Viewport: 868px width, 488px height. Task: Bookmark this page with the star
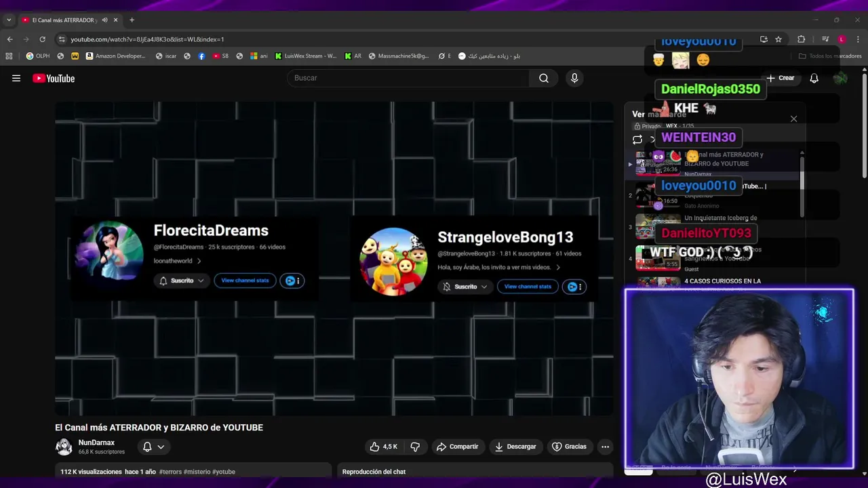(778, 39)
